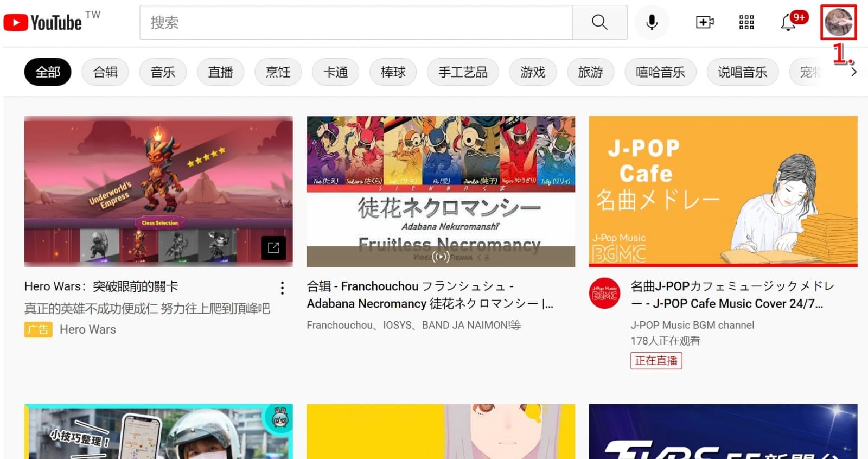Click the 正在直播 live badge
The height and width of the screenshot is (459, 868).
tap(656, 361)
